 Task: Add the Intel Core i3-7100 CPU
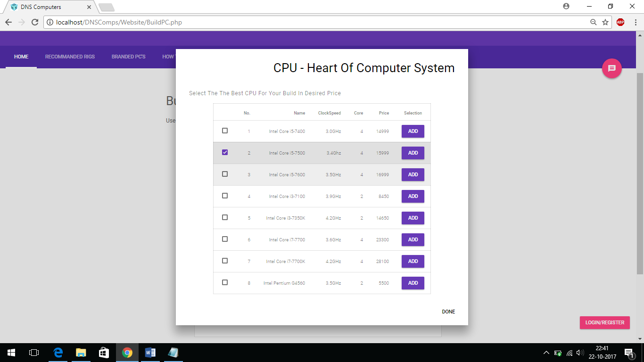click(x=413, y=197)
